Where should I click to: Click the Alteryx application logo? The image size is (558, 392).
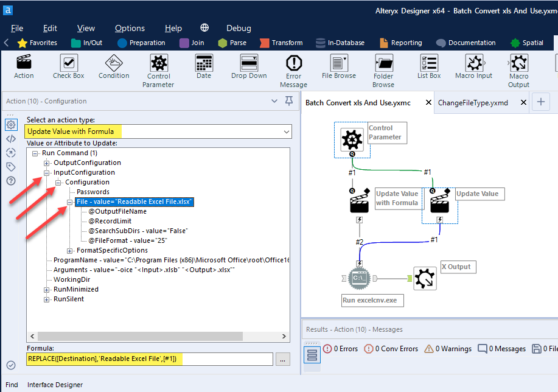tap(7, 10)
